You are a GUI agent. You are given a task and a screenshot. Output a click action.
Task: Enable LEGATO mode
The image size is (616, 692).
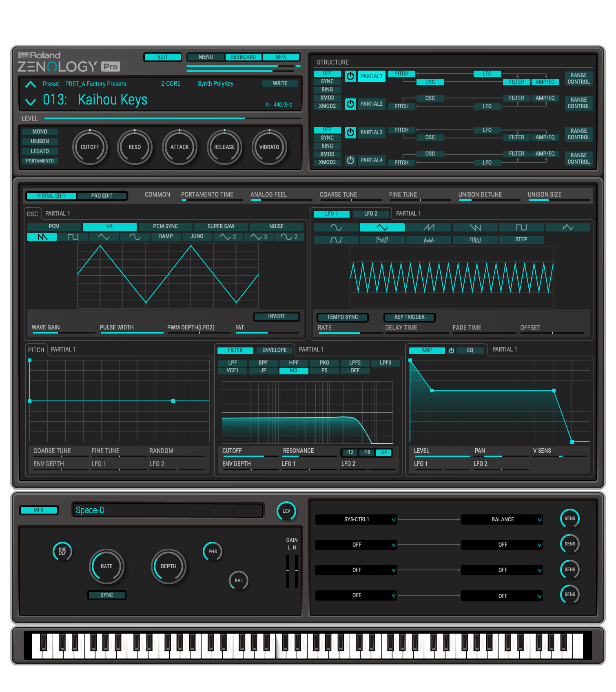point(40,151)
